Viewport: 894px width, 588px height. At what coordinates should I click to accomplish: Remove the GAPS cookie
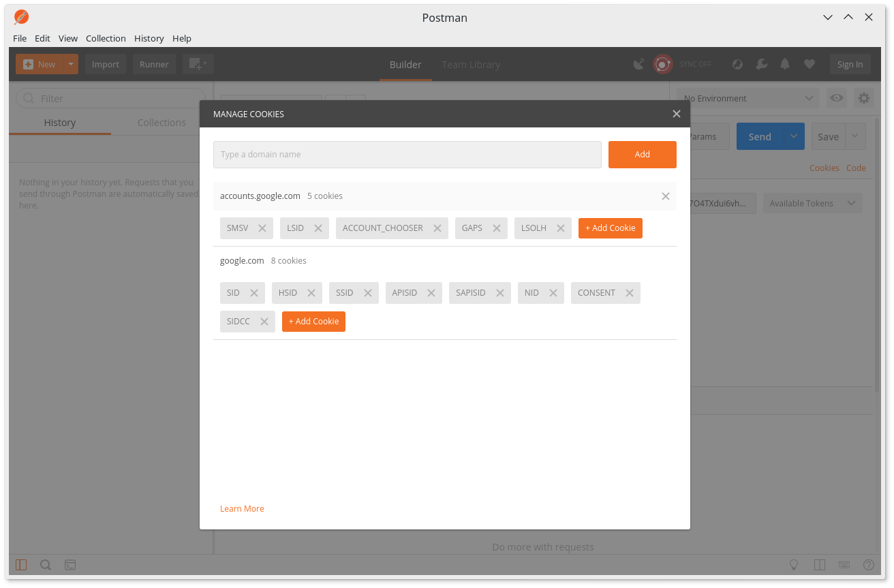coord(497,228)
